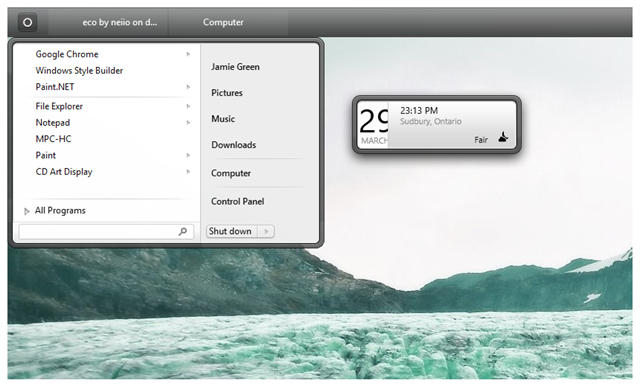The image size is (640, 386).
Task: Click the Start menu search box
Action: pyautogui.click(x=106, y=232)
